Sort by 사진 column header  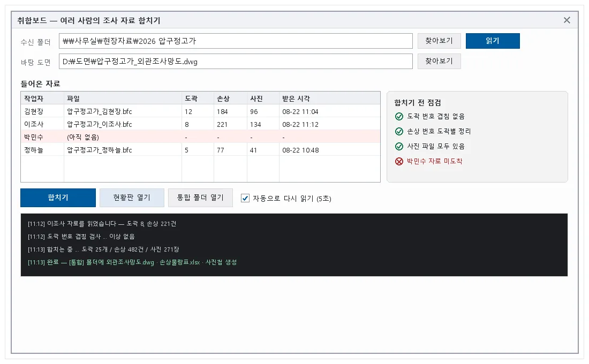tap(263, 98)
